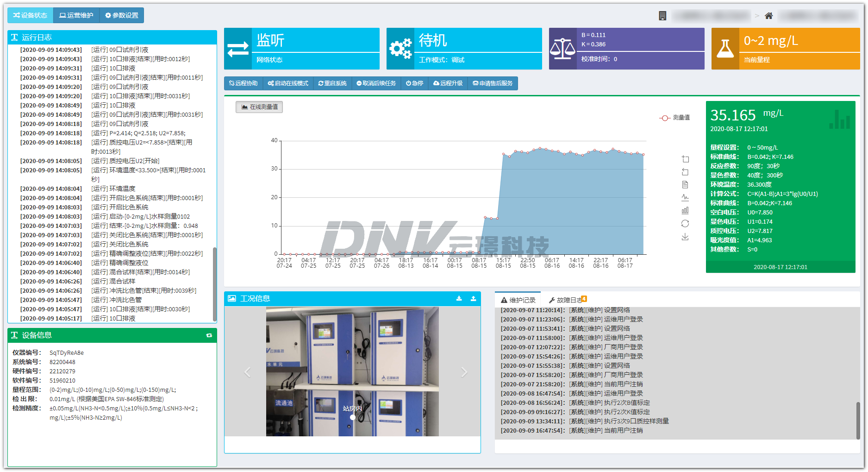
Task: Click the home icon in breadcrumb
Action: [x=768, y=16]
